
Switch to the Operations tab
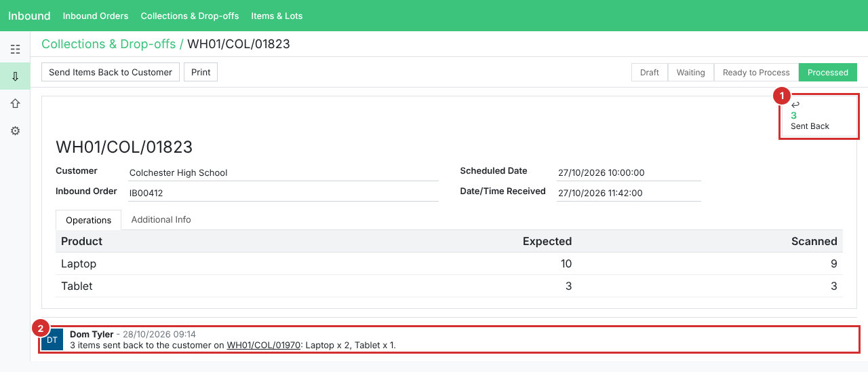88,220
